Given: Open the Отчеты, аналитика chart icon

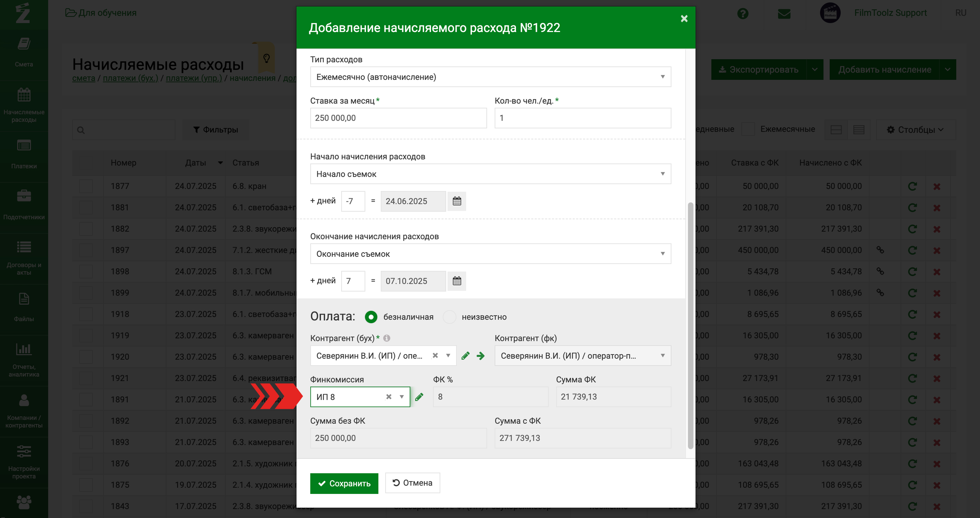Looking at the screenshot, I should point(24,349).
